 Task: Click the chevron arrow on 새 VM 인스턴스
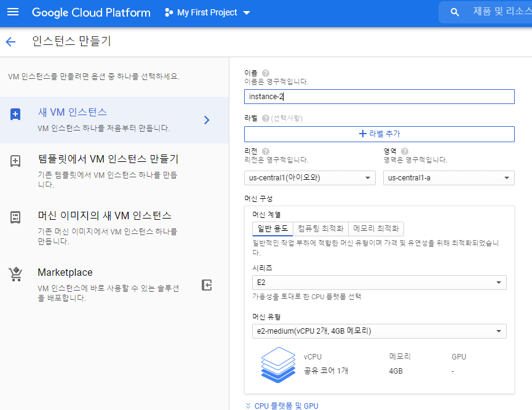(x=207, y=120)
